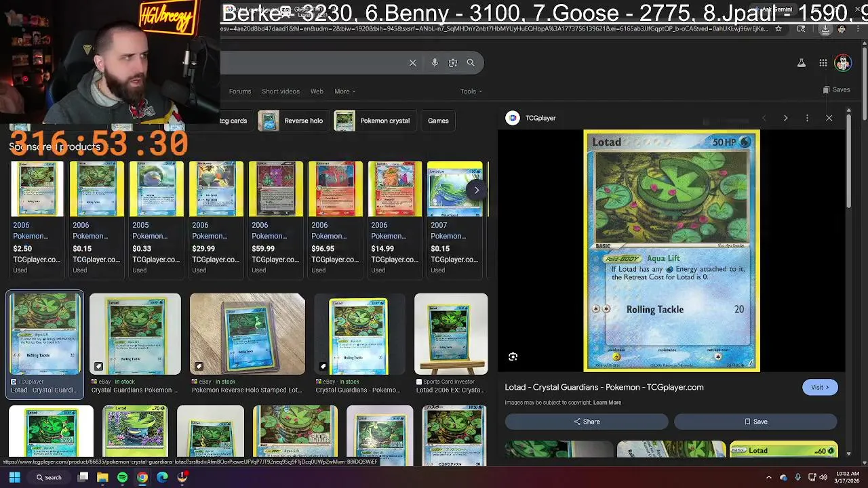Image resolution: width=868 pixels, height=488 pixels.
Task: Open the Saves collection link
Action: pyautogui.click(x=836, y=89)
